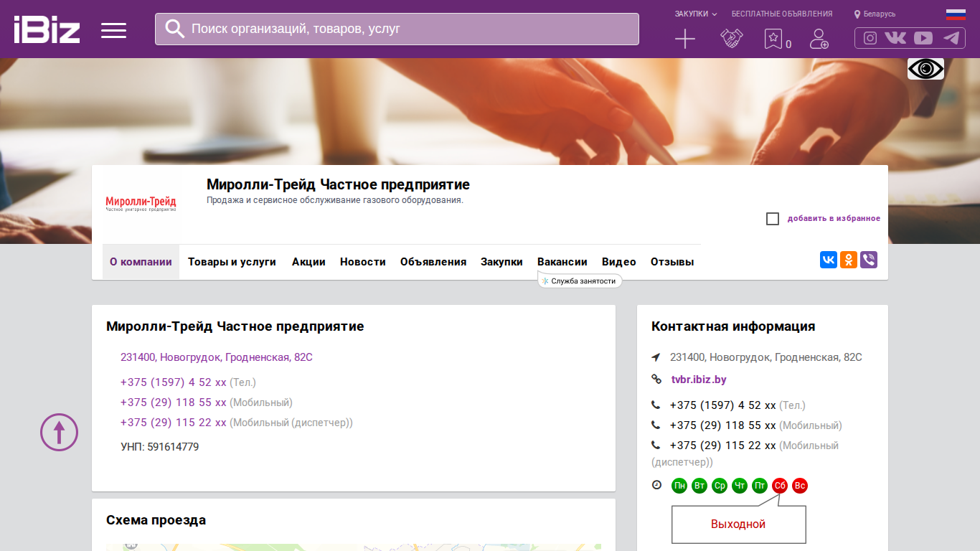Click the handshake icon in header
The image size is (980, 551).
tap(732, 39)
